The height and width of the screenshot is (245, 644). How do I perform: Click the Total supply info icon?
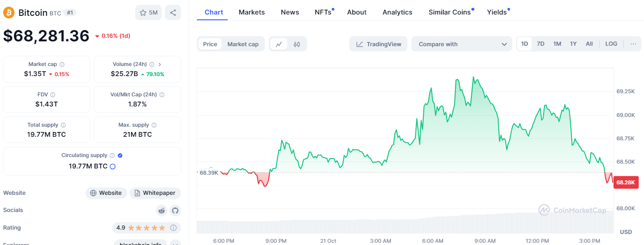pyautogui.click(x=63, y=125)
